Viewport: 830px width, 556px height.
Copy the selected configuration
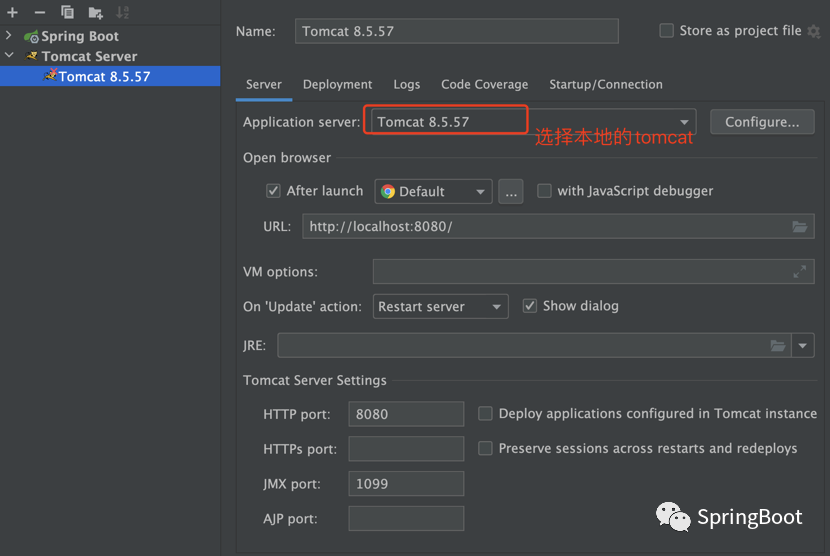tap(67, 12)
